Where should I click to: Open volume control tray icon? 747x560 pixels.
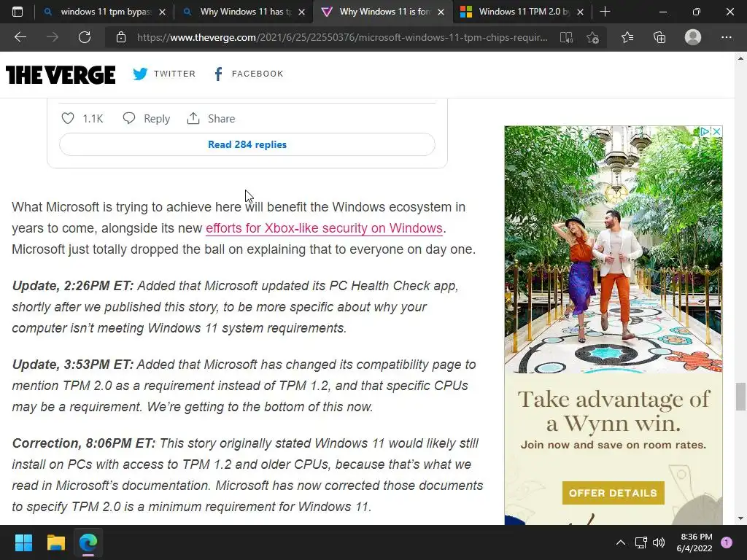coord(659,542)
